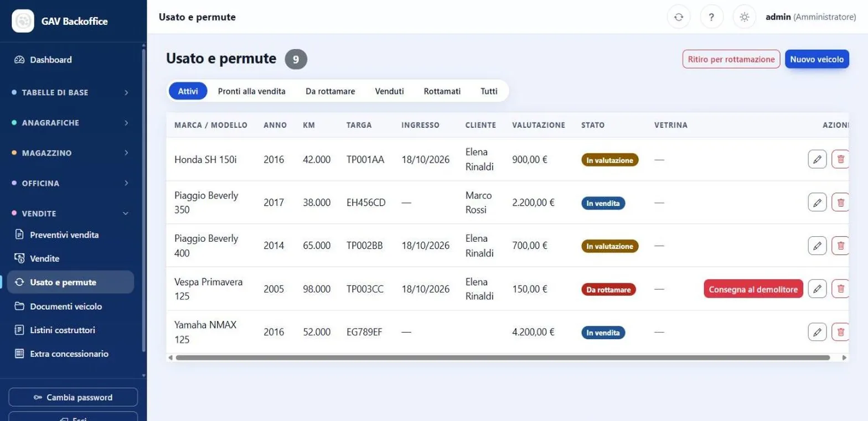Delete the Yamaha NMAX 125 row

[840, 332]
